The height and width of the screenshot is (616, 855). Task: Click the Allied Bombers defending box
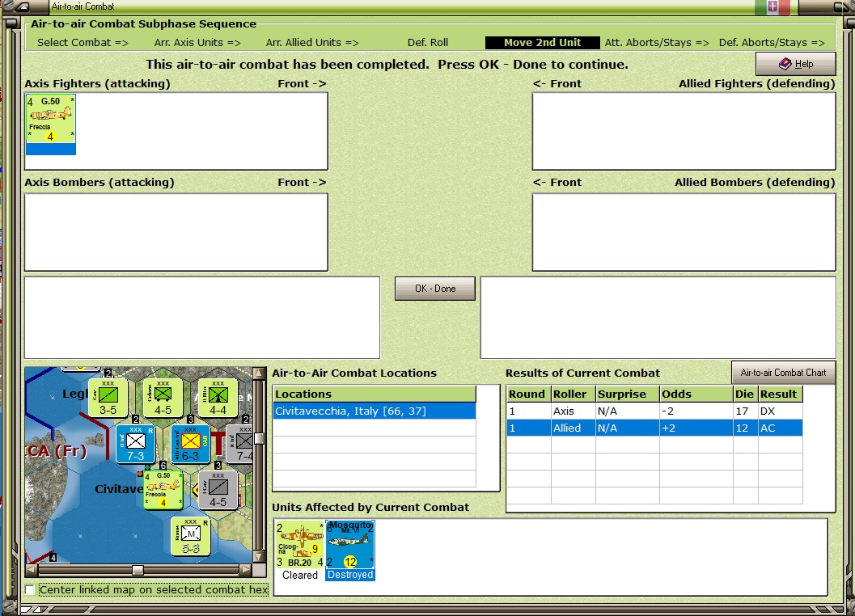click(684, 232)
